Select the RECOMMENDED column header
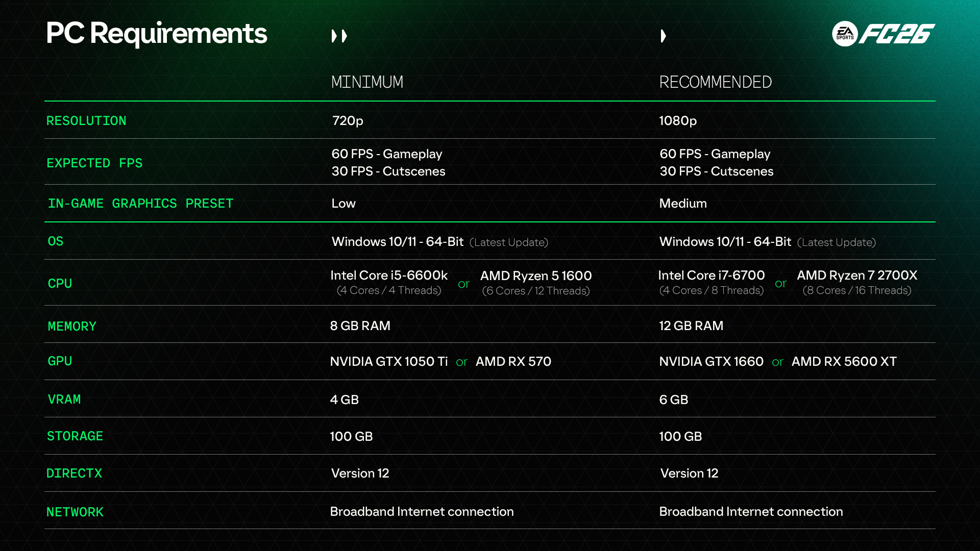 tap(715, 82)
